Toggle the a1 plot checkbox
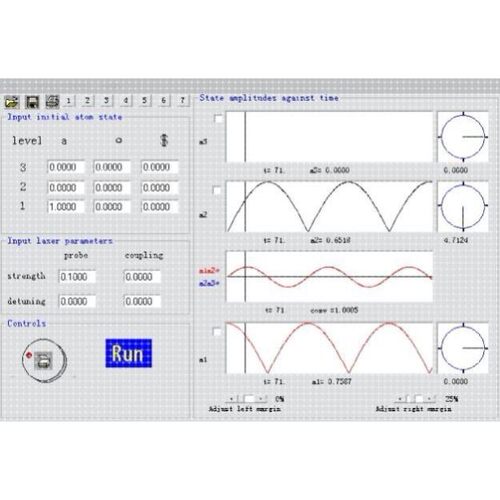 [217, 332]
